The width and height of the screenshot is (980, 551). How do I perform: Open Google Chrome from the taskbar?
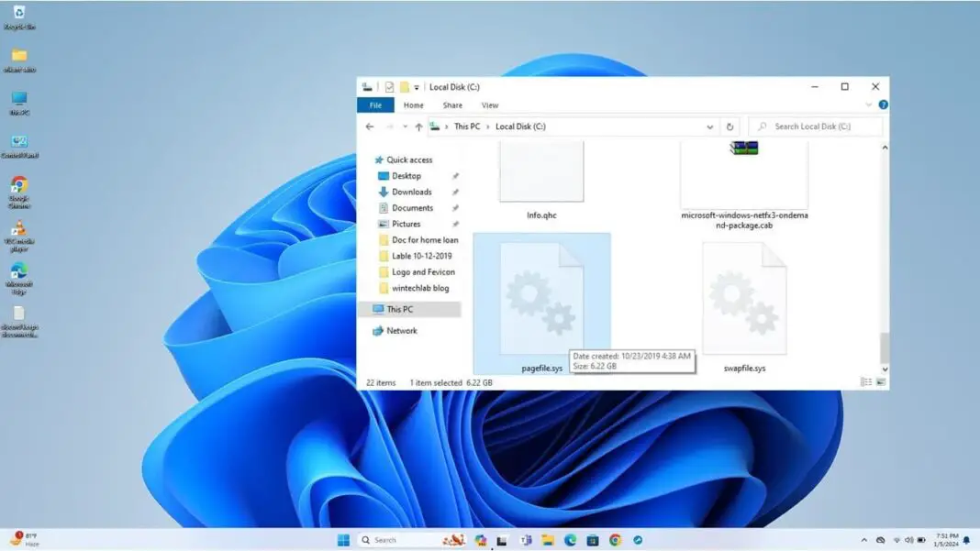pyautogui.click(x=615, y=540)
